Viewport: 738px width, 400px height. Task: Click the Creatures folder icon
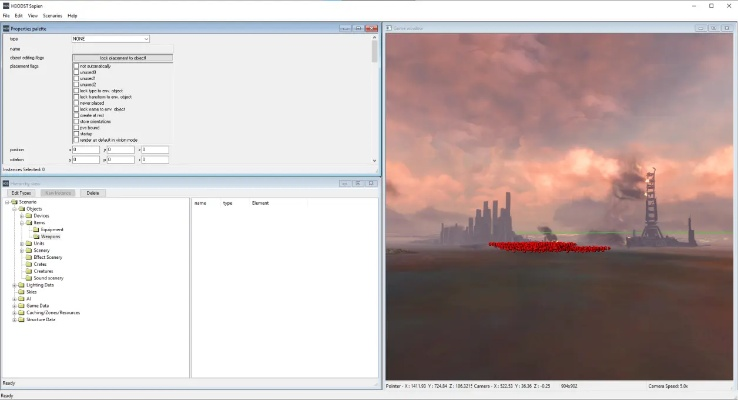click(29, 270)
